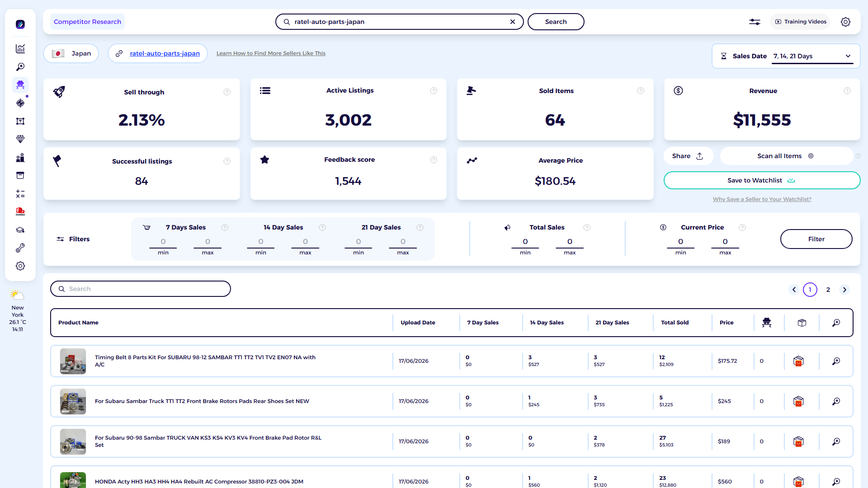
Task: Open ratel-auto-parts-japan seller link
Action: [x=165, y=53]
